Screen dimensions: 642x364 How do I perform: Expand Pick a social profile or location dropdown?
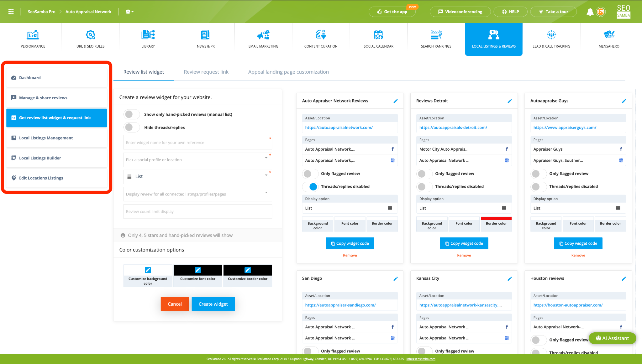tap(197, 160)
